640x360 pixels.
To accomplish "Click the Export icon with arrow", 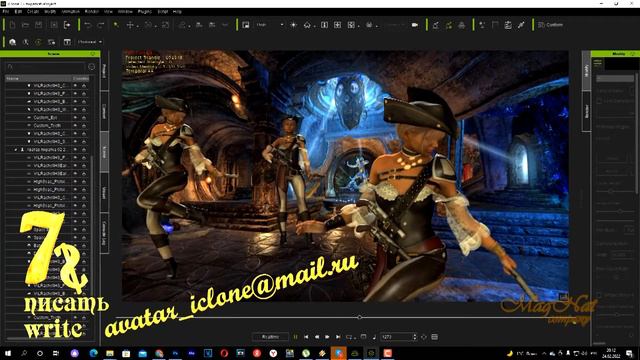I will [x=67, y=25].
